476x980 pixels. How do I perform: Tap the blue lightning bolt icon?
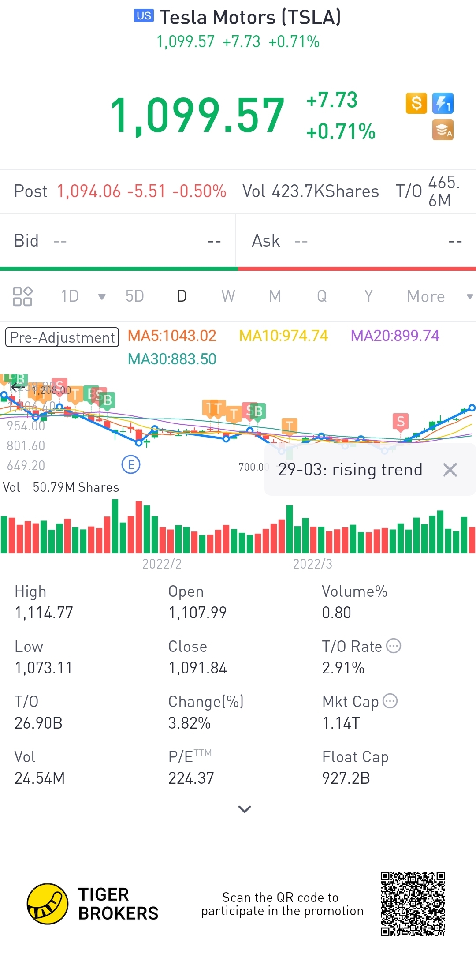[443, 103]
